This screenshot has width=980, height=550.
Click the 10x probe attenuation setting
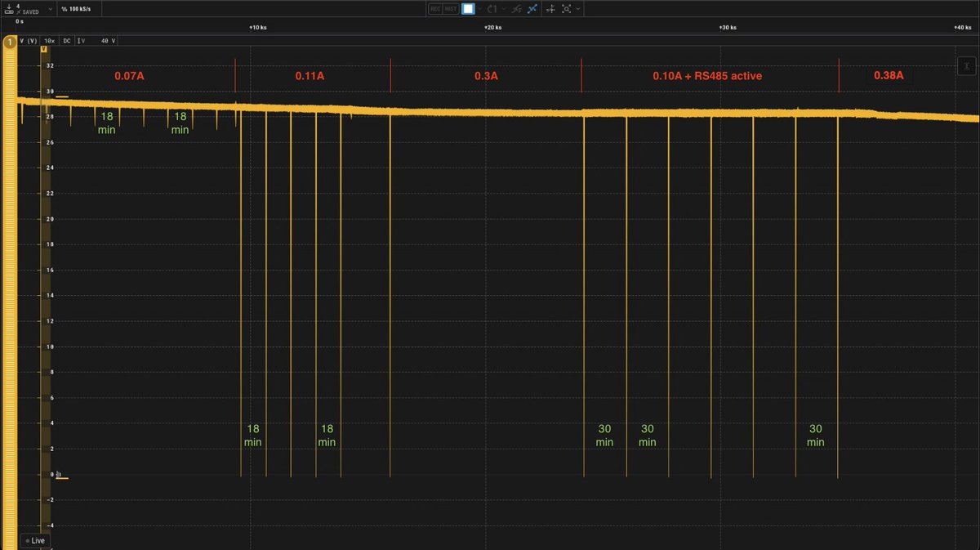point(49,40)
